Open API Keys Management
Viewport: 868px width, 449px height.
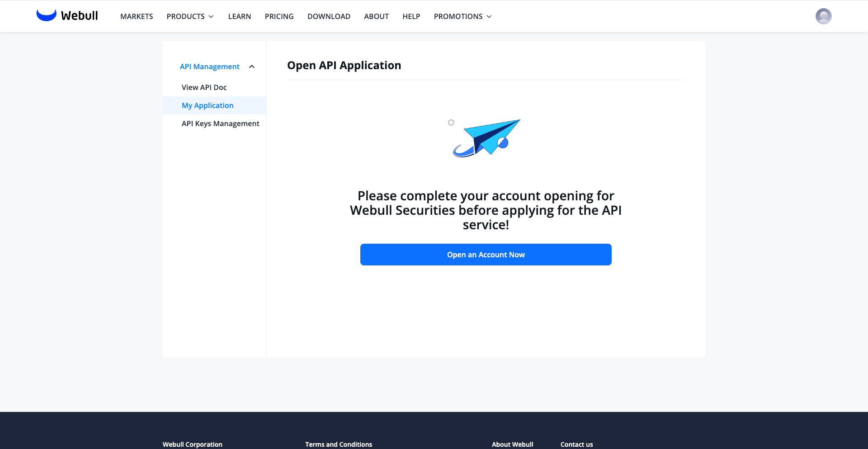point(221,123)
